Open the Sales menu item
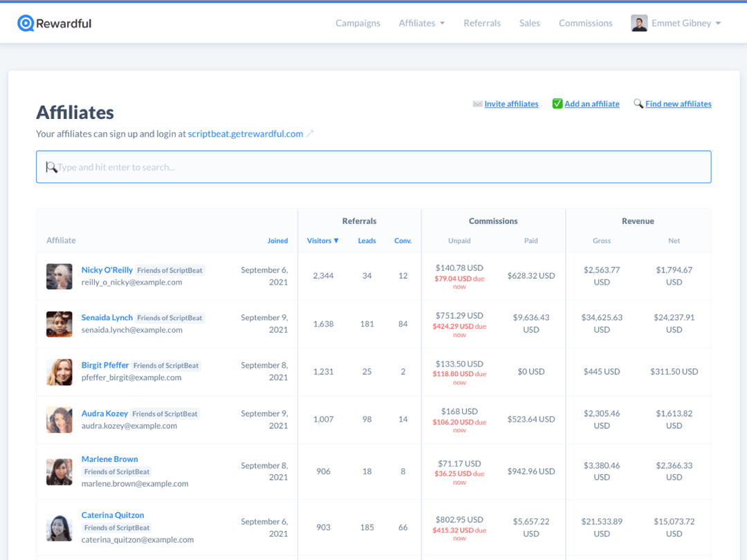Image resolution: width=747 pixels, height=560 pixels. pos(529,22)
